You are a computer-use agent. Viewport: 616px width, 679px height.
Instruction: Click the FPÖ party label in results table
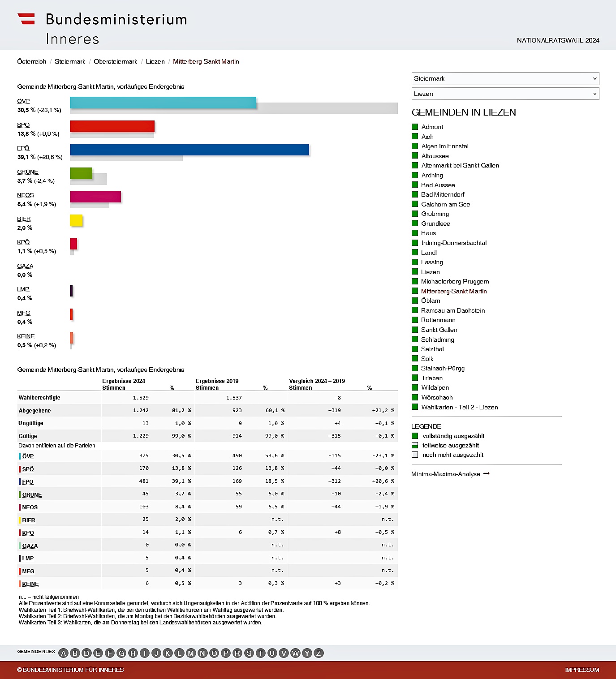point(28,481)
